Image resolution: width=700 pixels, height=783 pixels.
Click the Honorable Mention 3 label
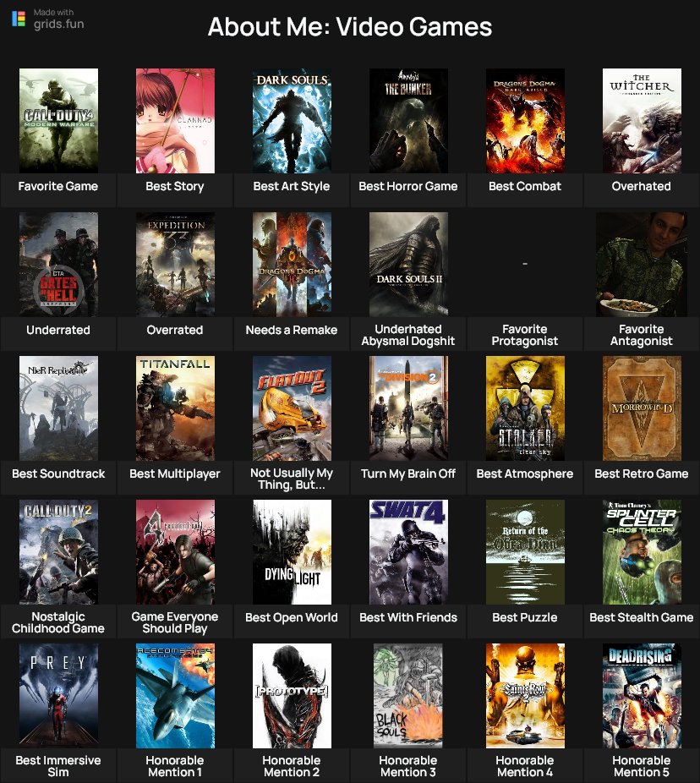408,767
